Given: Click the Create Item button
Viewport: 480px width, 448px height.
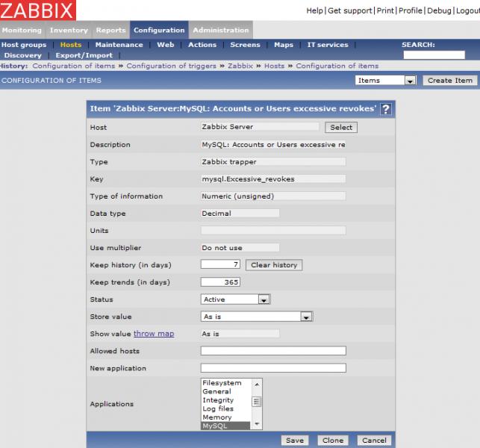Looking at the screenshot, I should pos(449,81).
